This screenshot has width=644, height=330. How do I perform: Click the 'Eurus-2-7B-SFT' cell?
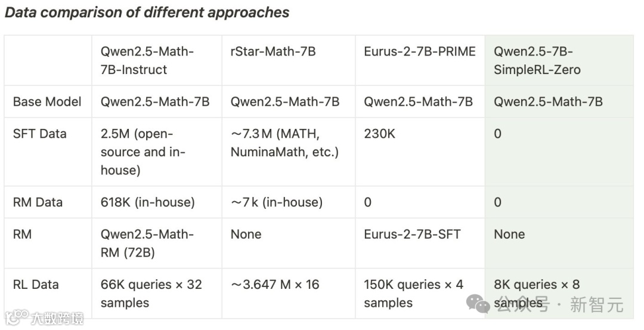click(x=413, y=235)
